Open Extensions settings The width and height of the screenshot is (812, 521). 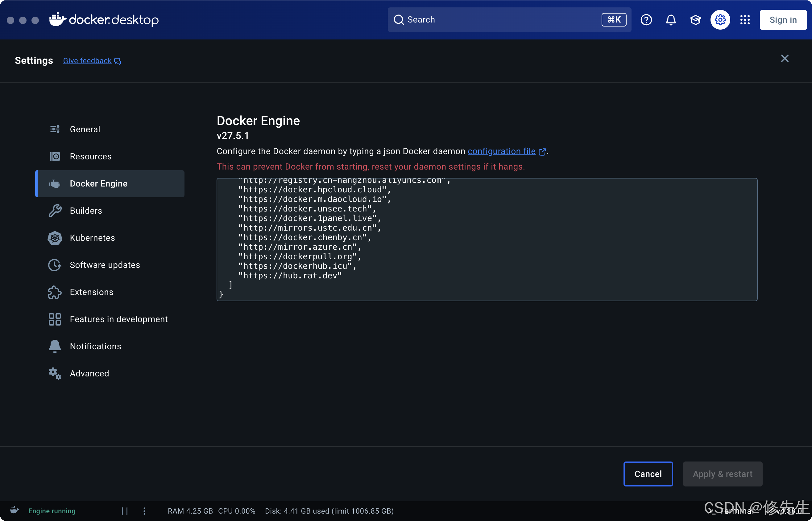click(91, 292)
